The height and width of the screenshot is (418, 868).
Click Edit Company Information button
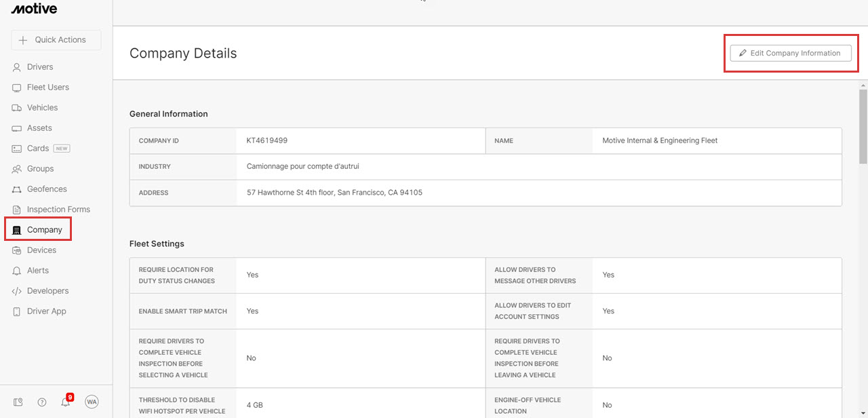[x=791, y=53]
